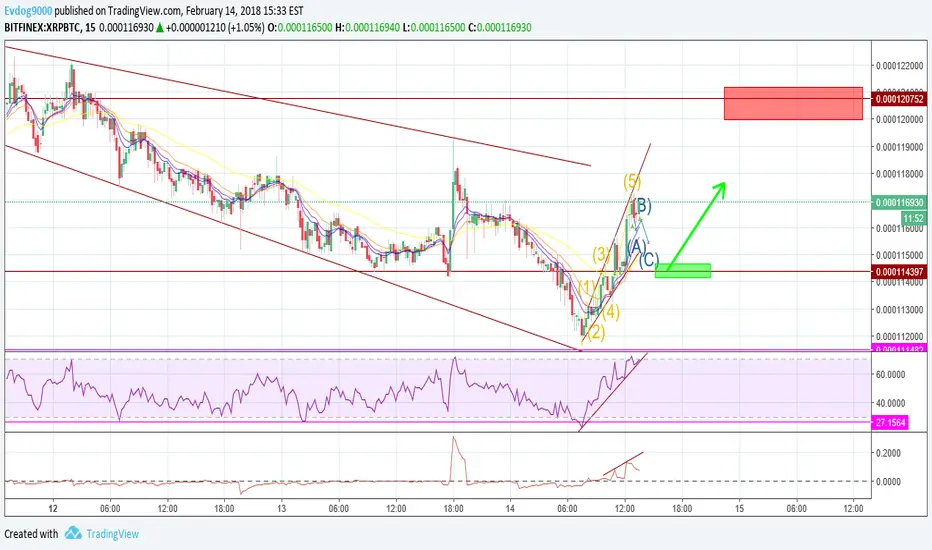Click the TradingView cloud logo icon

[x=73, y=533]
